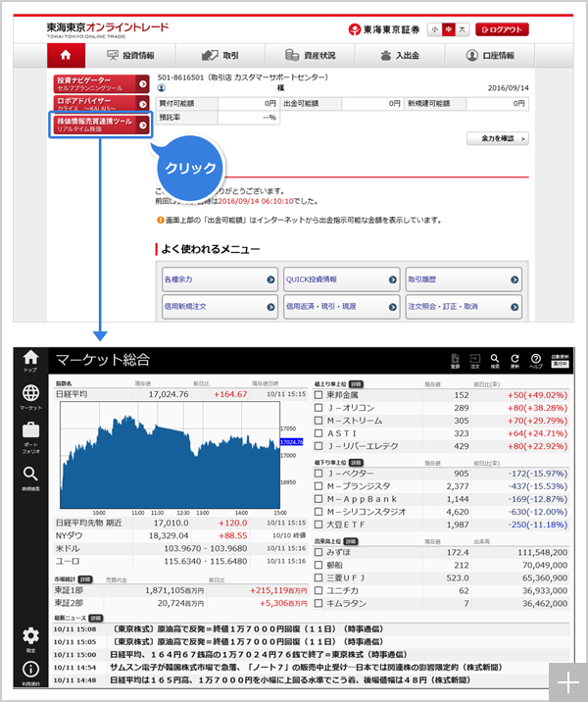588x702 pixels.
Task: Set font size to 大
Action: pyautogui.click(x=462, y=29)
